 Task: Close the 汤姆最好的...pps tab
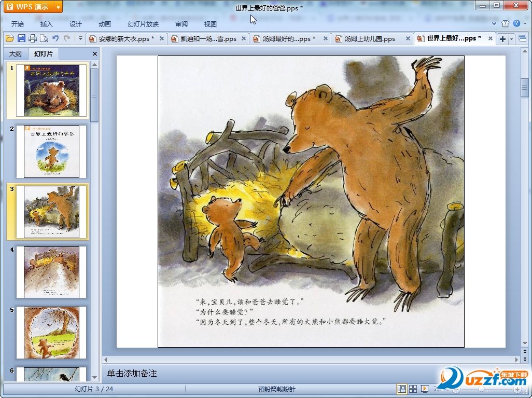point(326,39)
